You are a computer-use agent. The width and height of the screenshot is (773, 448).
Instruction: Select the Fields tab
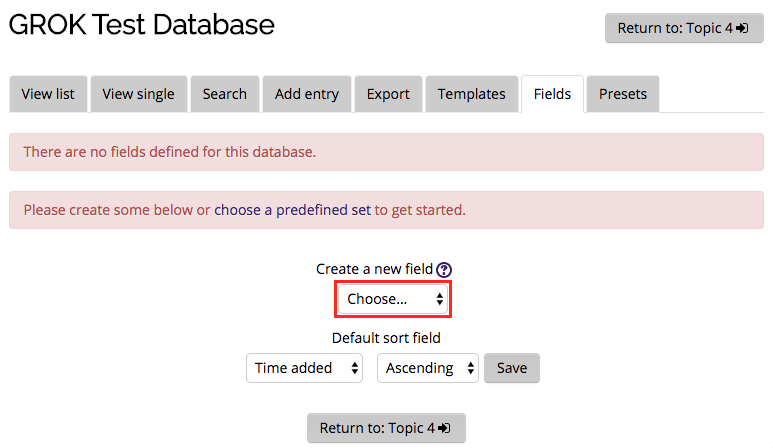point(552,94)
